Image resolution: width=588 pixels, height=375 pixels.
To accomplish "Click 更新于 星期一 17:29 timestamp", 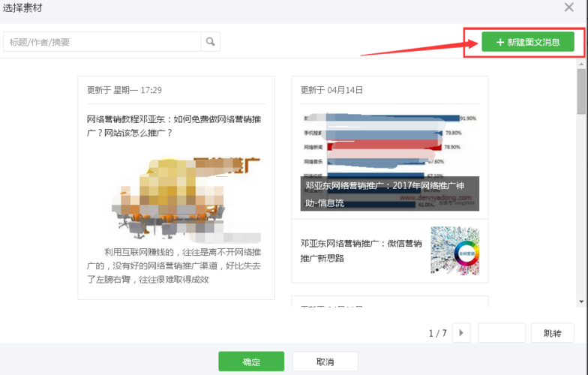I will (x=124, y=90).
